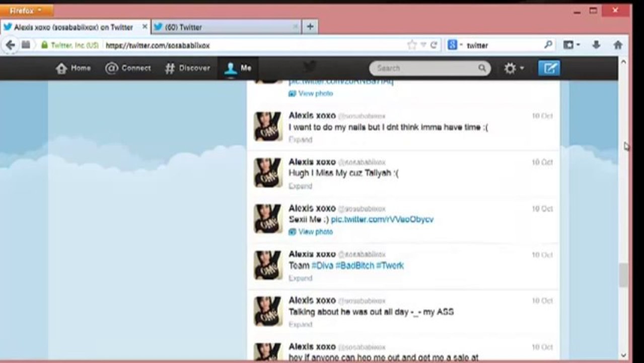The width and height of the screenshot is (644, 363).
Task: View photo link under the topmost tweet
Action: [316, 93]
